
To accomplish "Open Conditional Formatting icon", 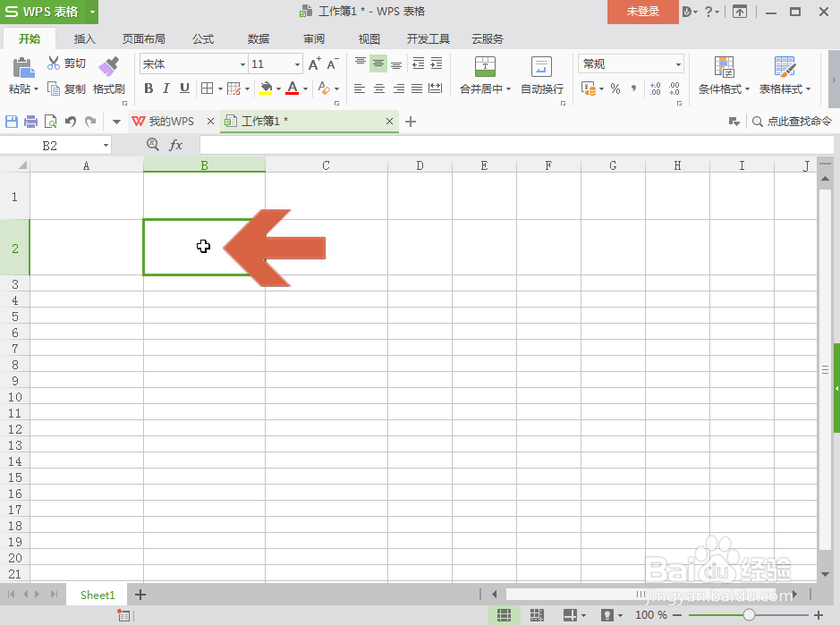I will (x=725, y=67).
